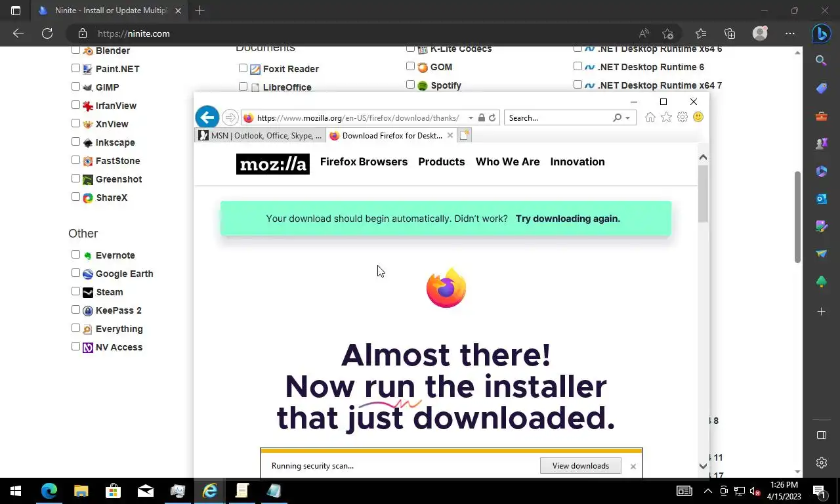Open the Edge sidebar Outlook icon
840x504 pixels.
[821, 199]
